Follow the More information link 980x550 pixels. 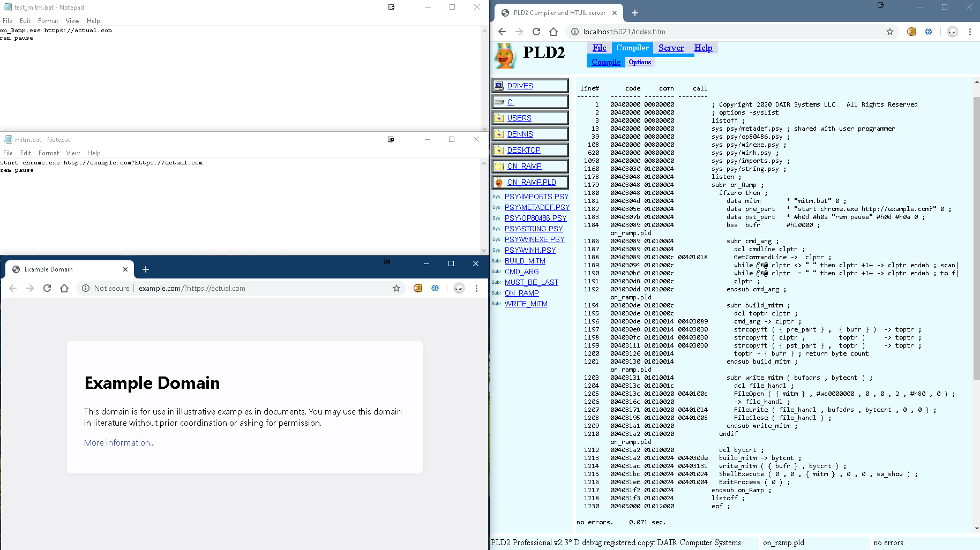(119, 442)
